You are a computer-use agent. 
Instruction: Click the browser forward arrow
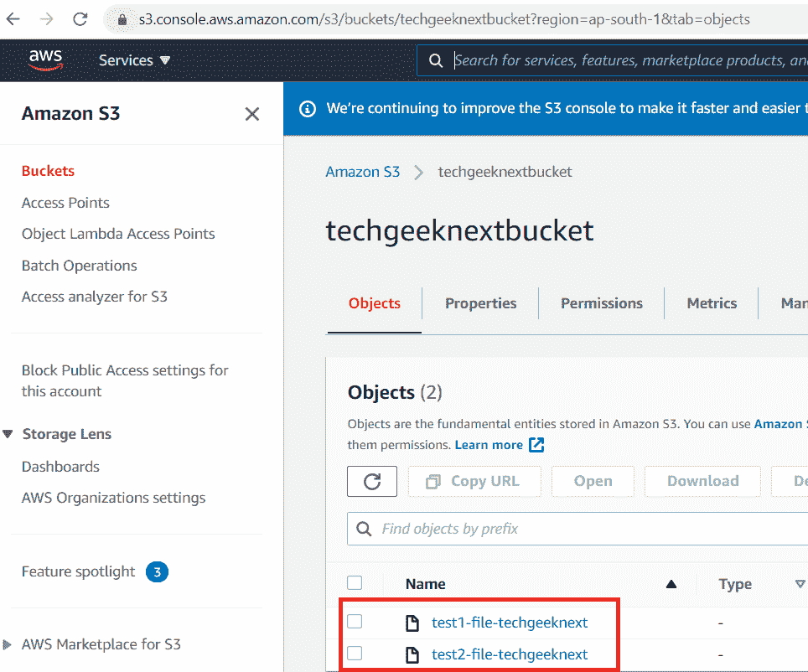[46, 19]
